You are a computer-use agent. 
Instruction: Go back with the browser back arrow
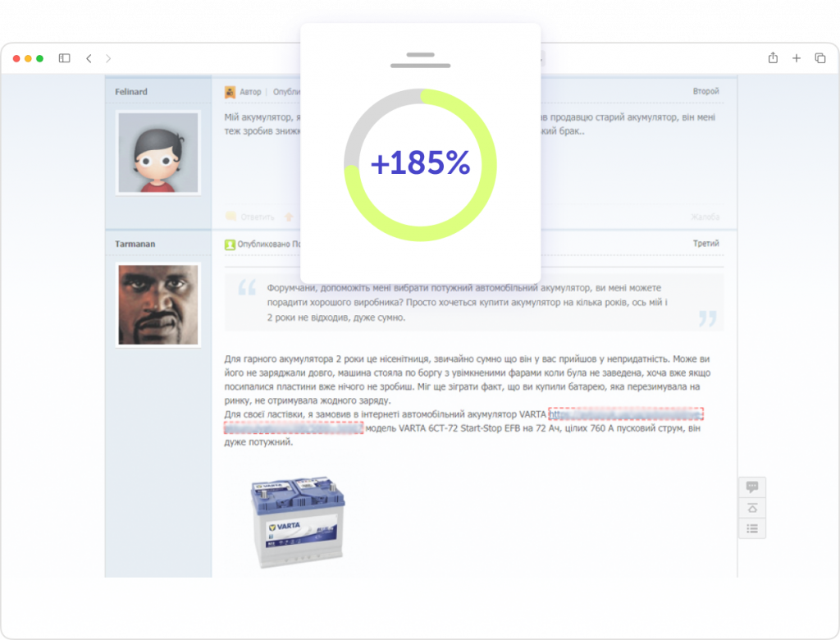[89, 58]
